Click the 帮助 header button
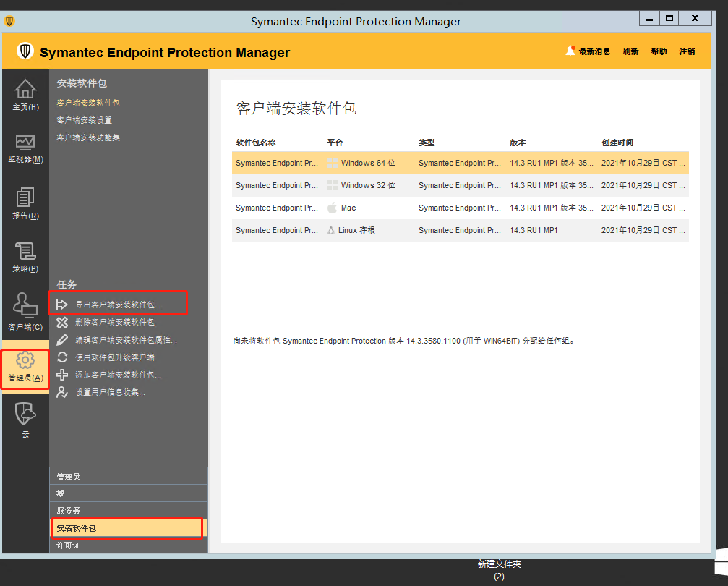The width and height of the screenshot is (728, 586). click(x=659, y=51)
